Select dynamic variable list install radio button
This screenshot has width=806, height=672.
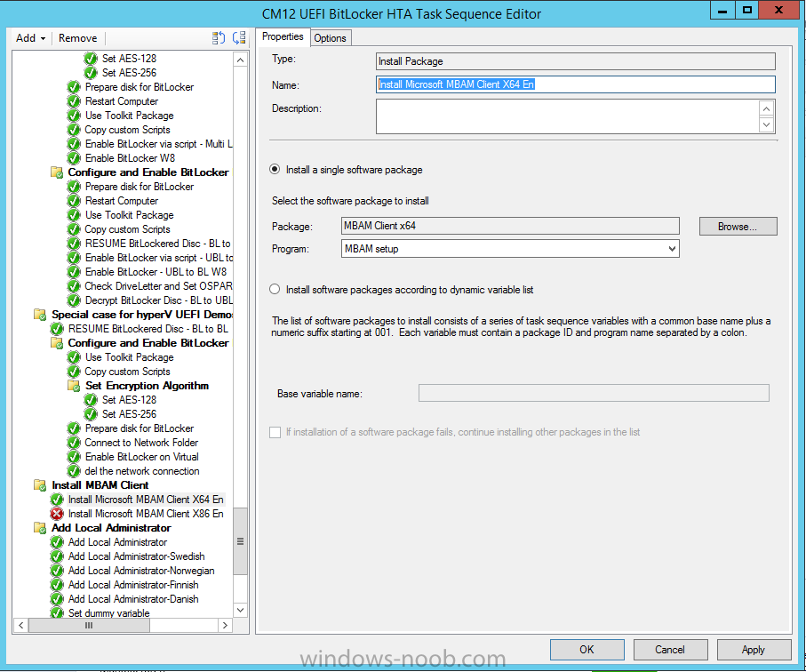point(275,290)
